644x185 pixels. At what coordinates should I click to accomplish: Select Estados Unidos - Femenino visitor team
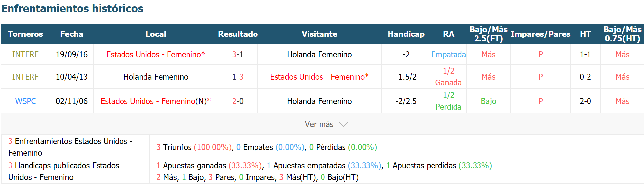pyautogui.click(x=319, y=77)
